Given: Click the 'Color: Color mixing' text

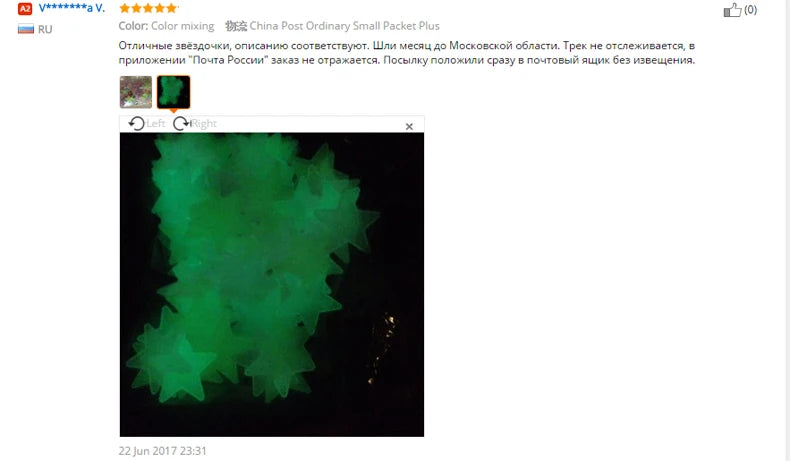Looking at the screenshot, I should (x=166, y=26).
